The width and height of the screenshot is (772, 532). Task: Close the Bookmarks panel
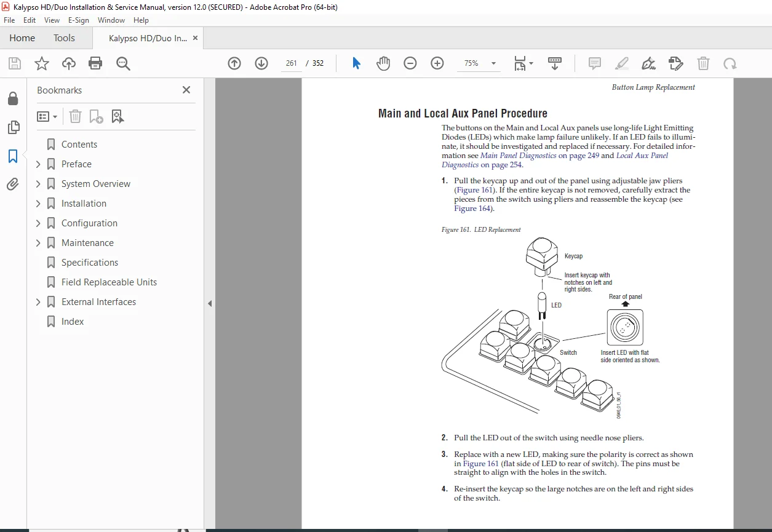click(186, 90)
